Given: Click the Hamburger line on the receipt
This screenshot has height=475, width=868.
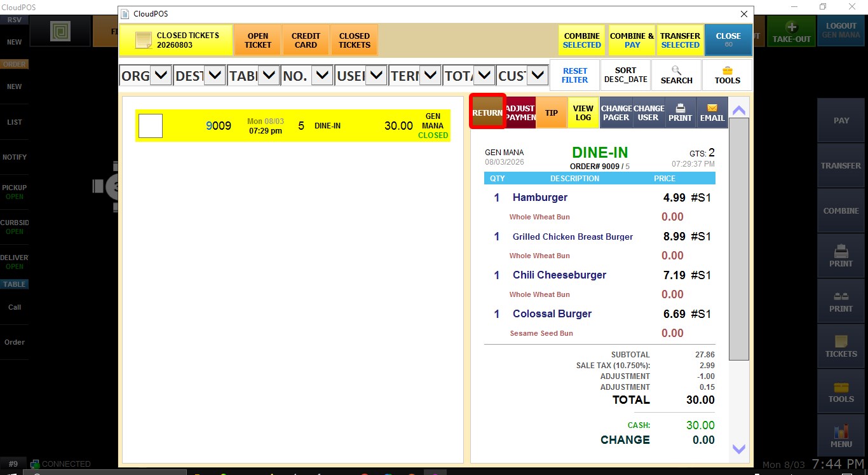Looking at the screenshot, I should coord(600,198).
